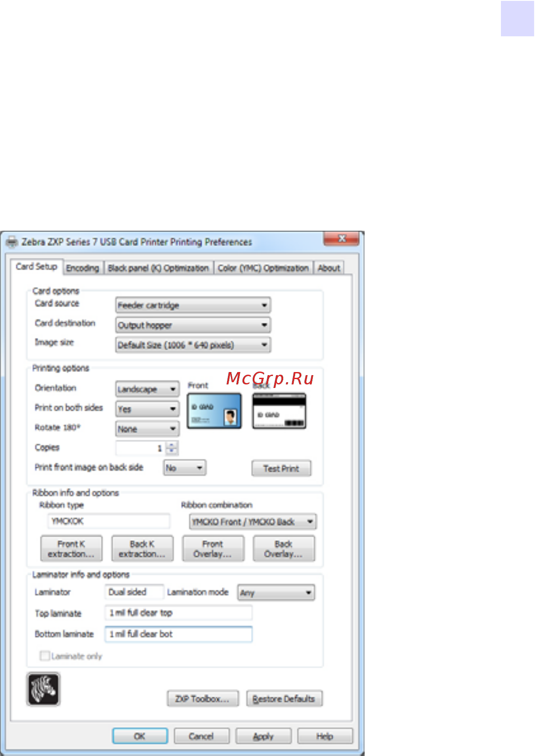535x756 pixels.
Task: Click the Copies number field
Action: 140,448
